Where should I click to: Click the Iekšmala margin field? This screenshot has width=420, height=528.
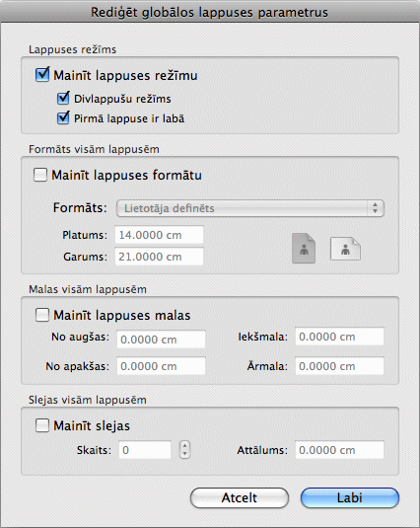point(339,337)
